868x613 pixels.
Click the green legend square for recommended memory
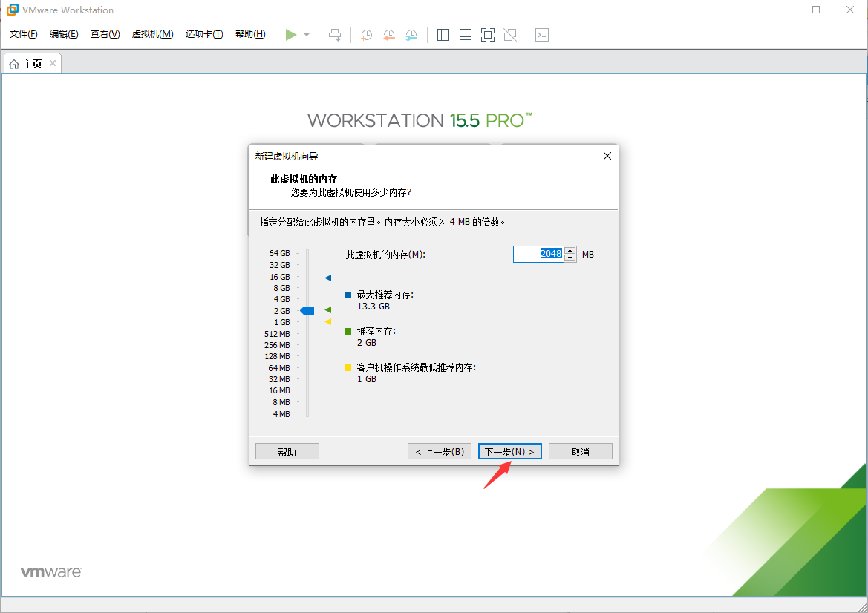pos(347,332)
